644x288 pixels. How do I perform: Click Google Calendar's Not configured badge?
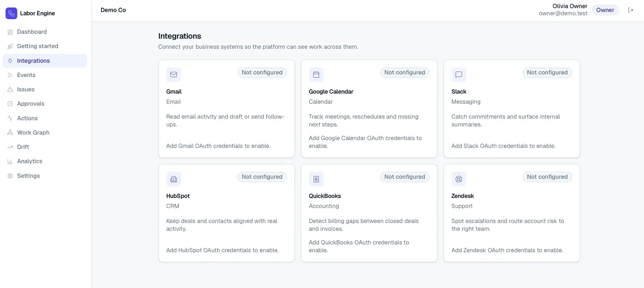tap(405, 73)
